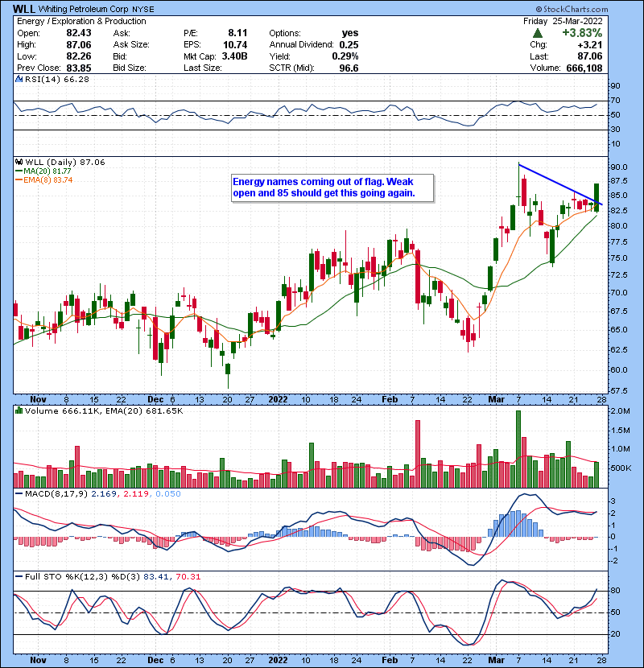Click the +3.83% percent change value

point(582,33)
